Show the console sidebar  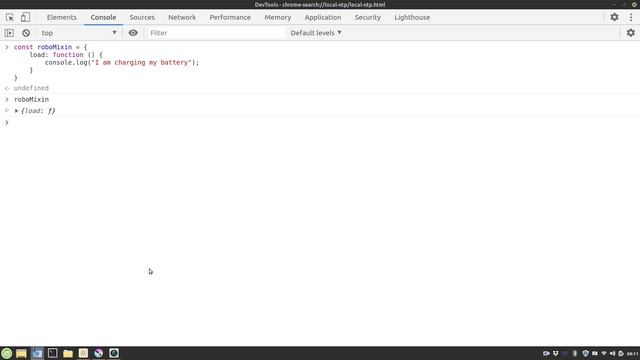point(9,33)
